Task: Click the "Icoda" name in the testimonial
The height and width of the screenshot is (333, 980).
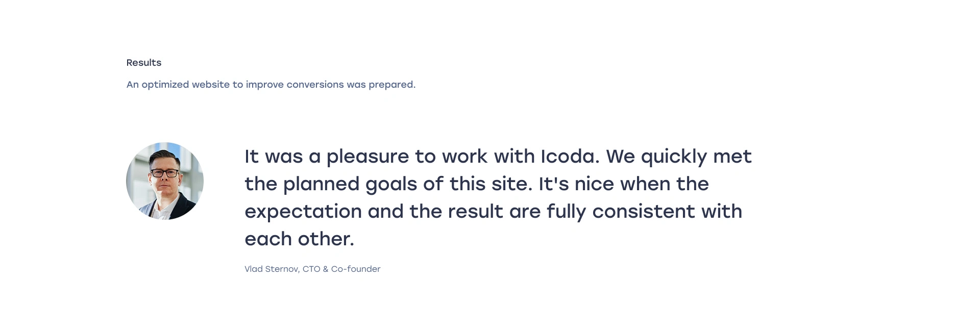Action: (569, 157)
